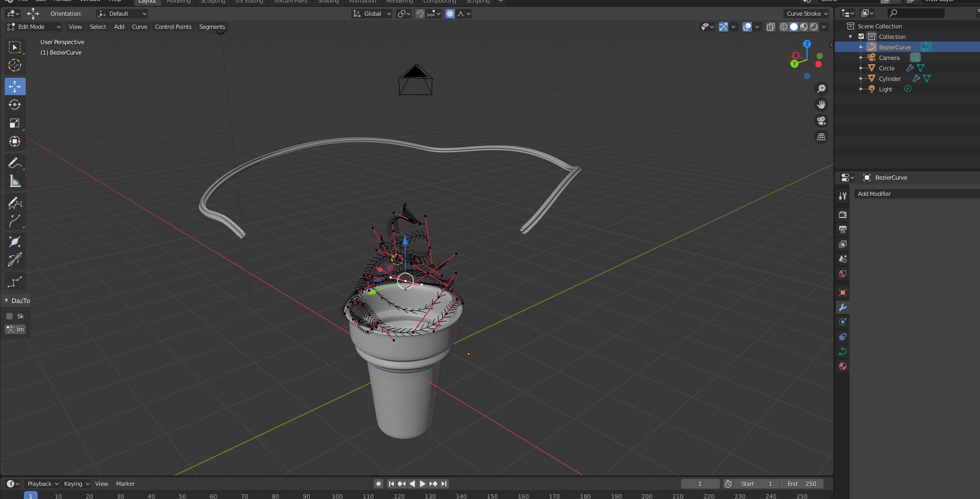Jump to the timeline end frame
The height and width of the screenshot is (499, 980).
444,484
